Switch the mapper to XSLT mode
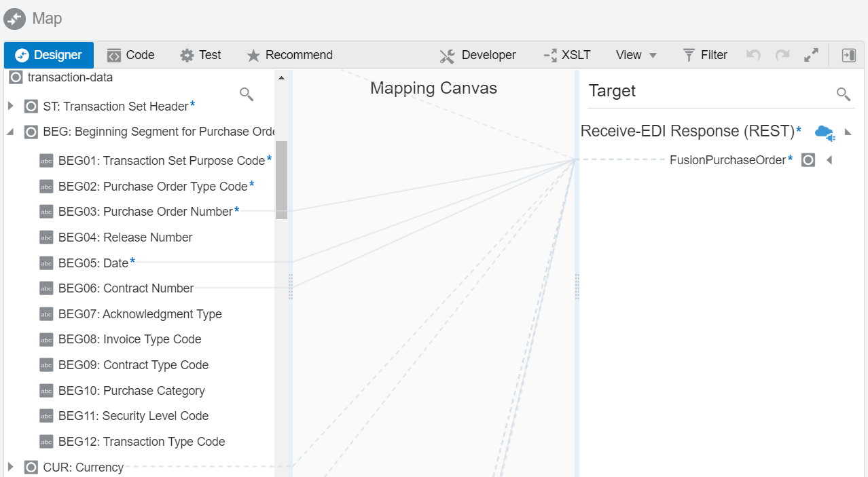This screenshot has height=477, width=868. pyautogui.click(x=567, y=55)
